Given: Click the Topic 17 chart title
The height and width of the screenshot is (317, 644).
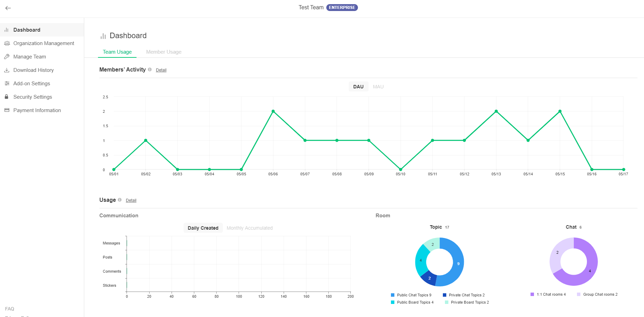Looking at the screenshot, I should tap(439, 227).
